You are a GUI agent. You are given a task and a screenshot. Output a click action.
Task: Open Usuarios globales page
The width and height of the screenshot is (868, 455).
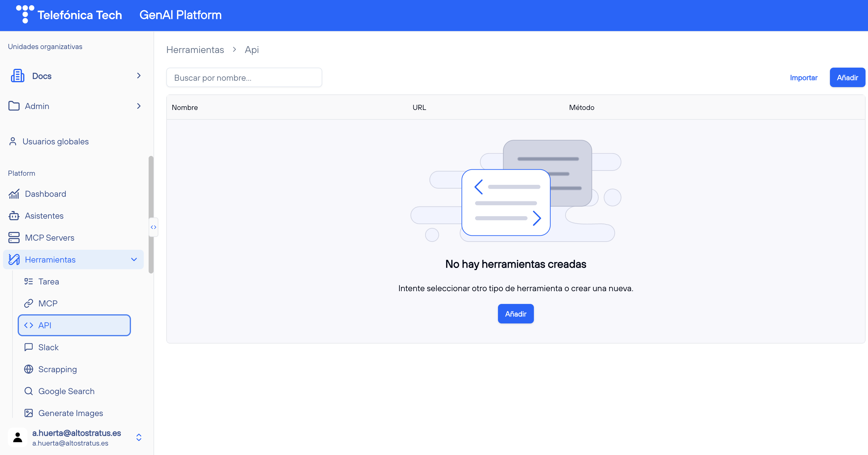(x=55, y=142)
